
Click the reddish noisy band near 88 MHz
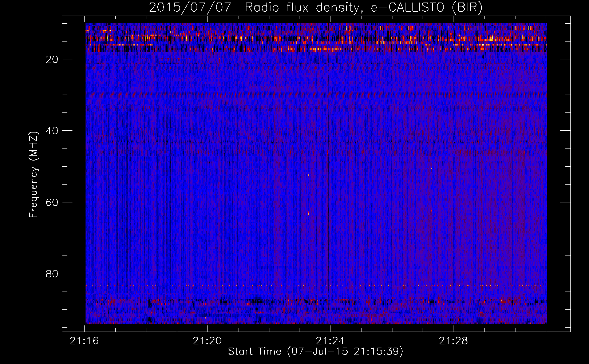[x=316, y=301]
